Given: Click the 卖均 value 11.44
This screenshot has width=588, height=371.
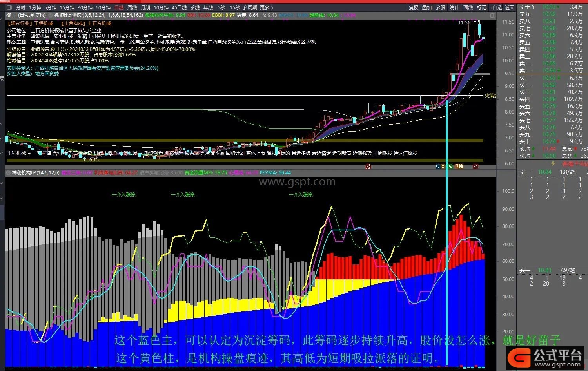Looking at the screenshot, I should [549, 149].
